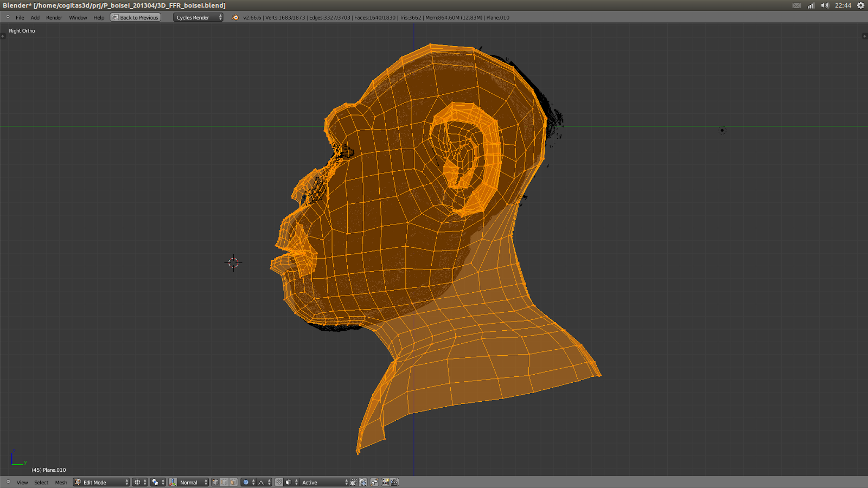Toggle snap during transform magnet icon
The width and height of the screenshot is (868, 488).
point(278,482)
